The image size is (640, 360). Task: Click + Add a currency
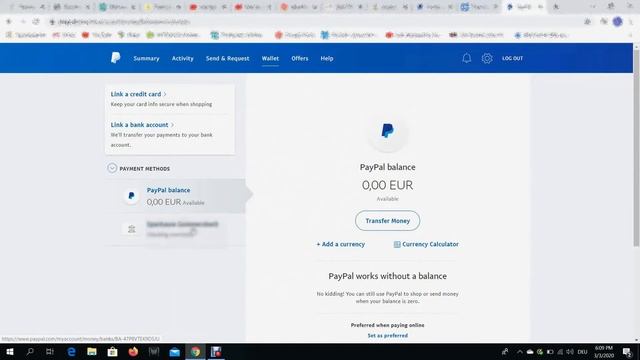(340, 244)
